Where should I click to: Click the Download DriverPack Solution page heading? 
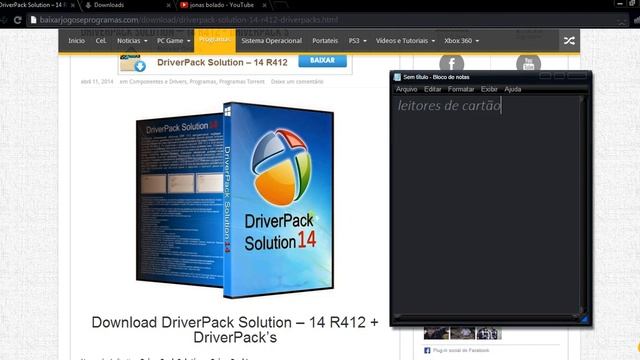[x=235, y=330]
